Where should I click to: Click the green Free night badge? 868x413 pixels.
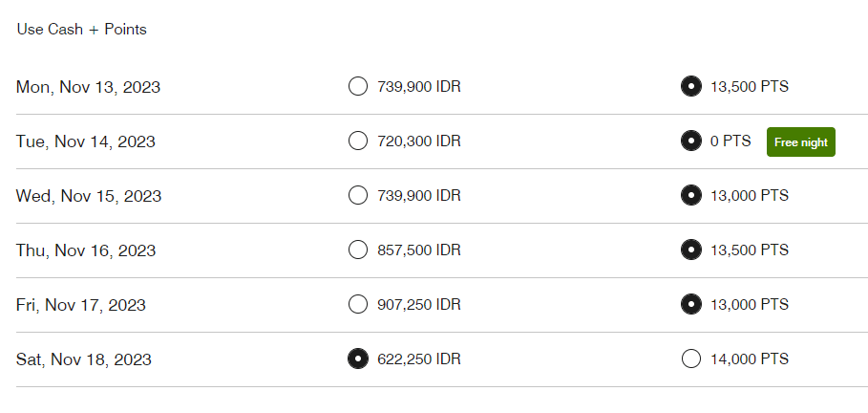point(800,141)
